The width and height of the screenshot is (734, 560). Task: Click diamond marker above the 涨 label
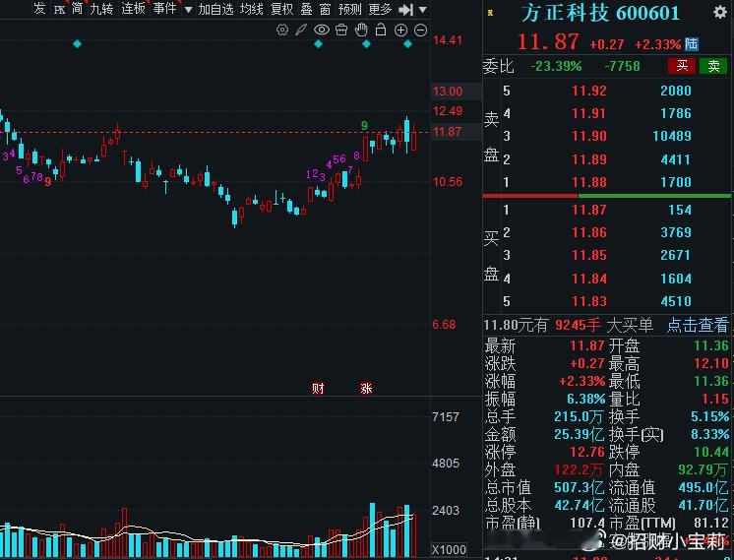coord(367,44)
